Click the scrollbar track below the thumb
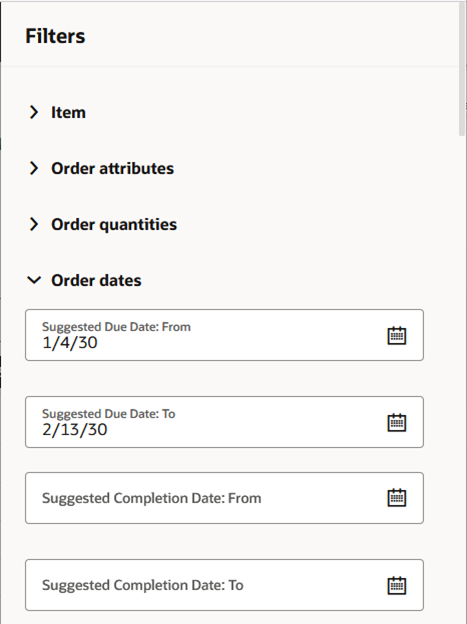This screenshot has width=467, height=624. pos(462,378)
